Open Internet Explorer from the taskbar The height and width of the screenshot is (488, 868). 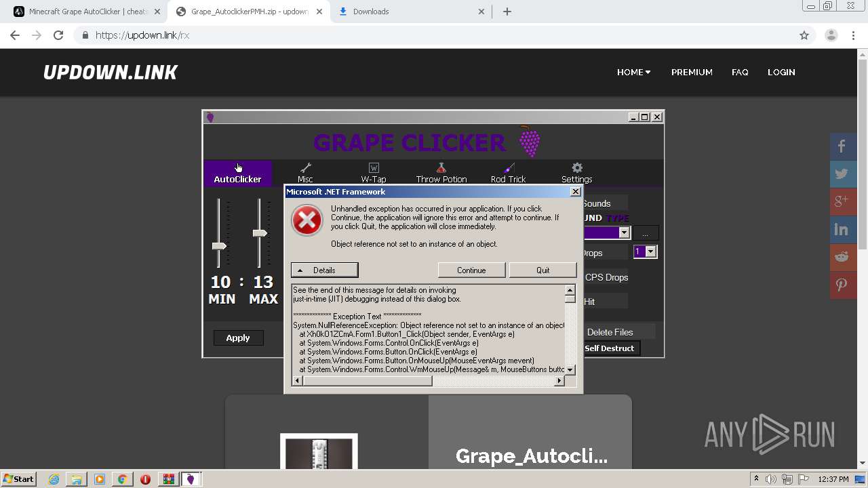point(54,479)
